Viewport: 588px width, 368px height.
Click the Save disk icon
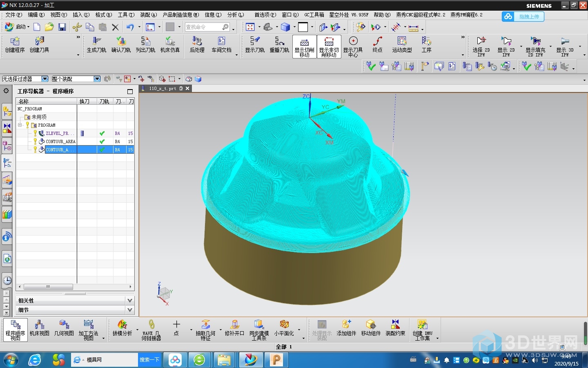[62, 27]
